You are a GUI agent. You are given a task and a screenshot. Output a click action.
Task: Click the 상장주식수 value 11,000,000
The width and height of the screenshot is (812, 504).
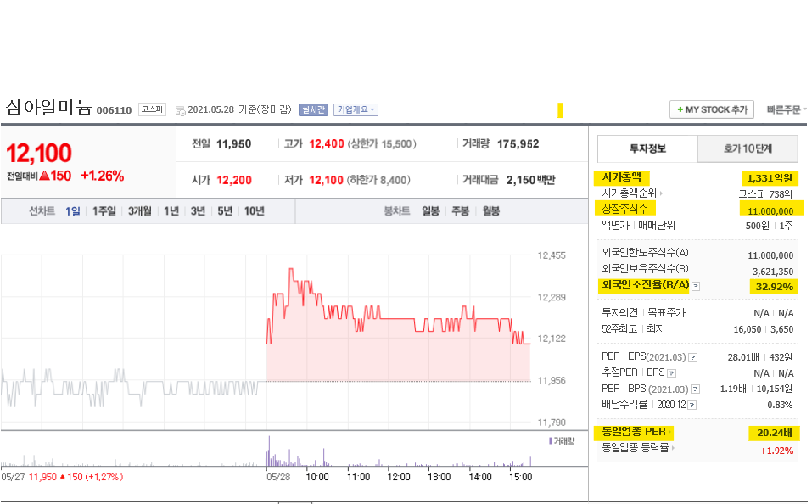770,210
